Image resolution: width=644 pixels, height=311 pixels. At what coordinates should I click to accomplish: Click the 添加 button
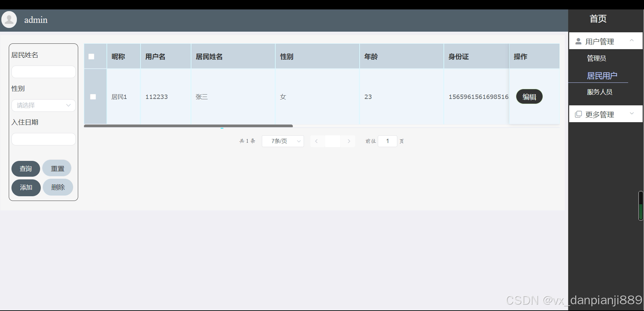[x=26, y=187]
